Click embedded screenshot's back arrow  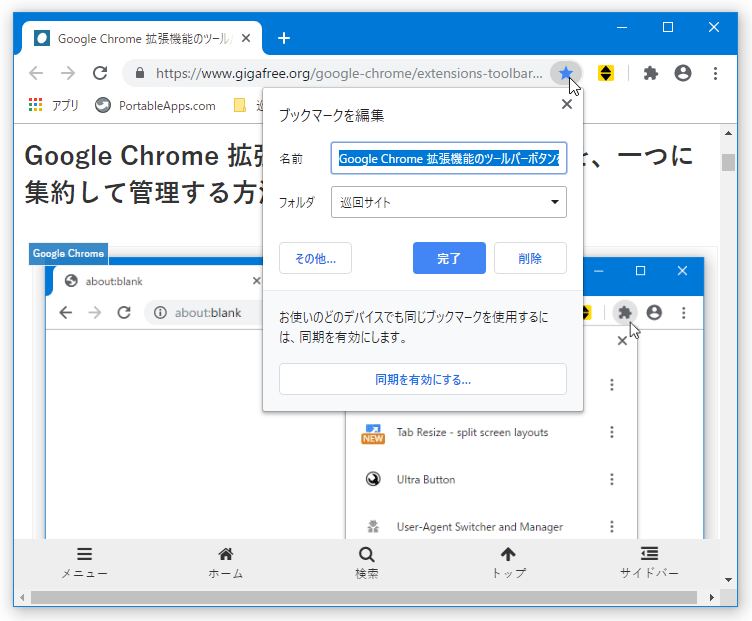[66, 313]
